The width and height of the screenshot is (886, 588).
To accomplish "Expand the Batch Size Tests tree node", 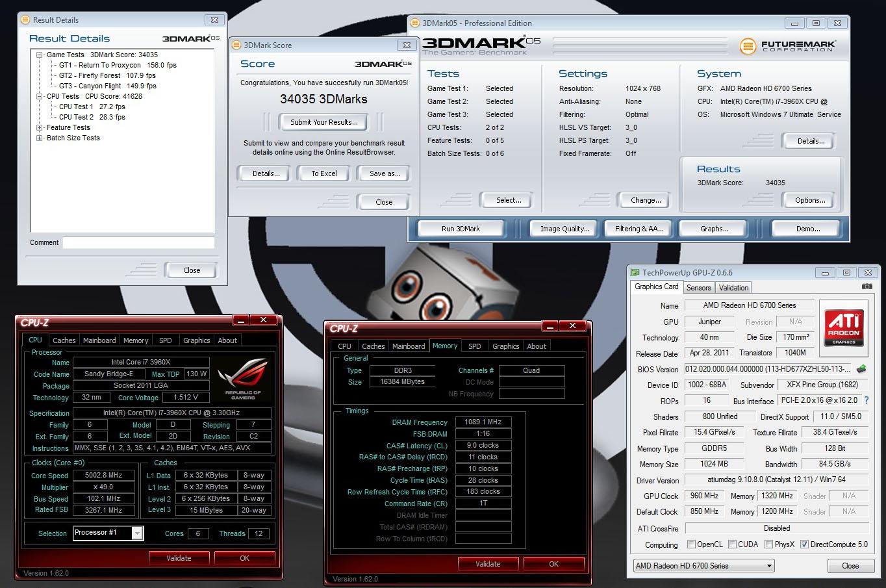I will point(40,138).
